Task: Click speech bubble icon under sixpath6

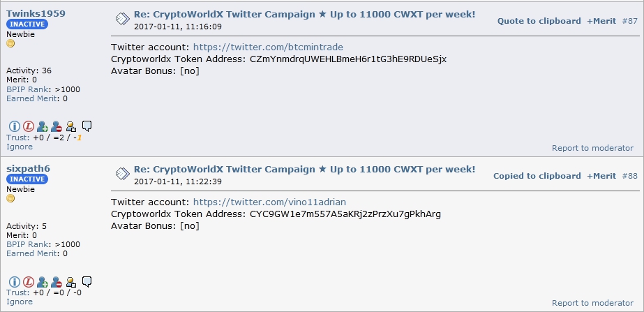Action: [87, 281]
